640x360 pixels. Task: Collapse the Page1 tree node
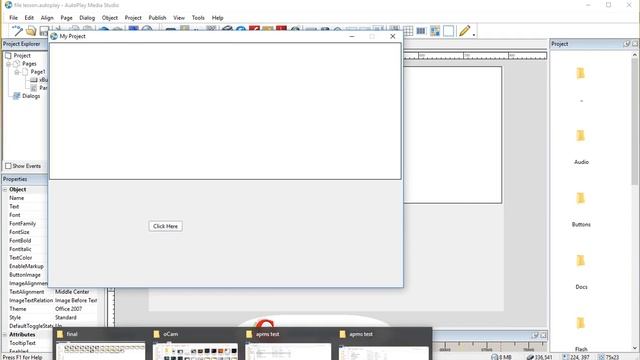click(17, 72)
